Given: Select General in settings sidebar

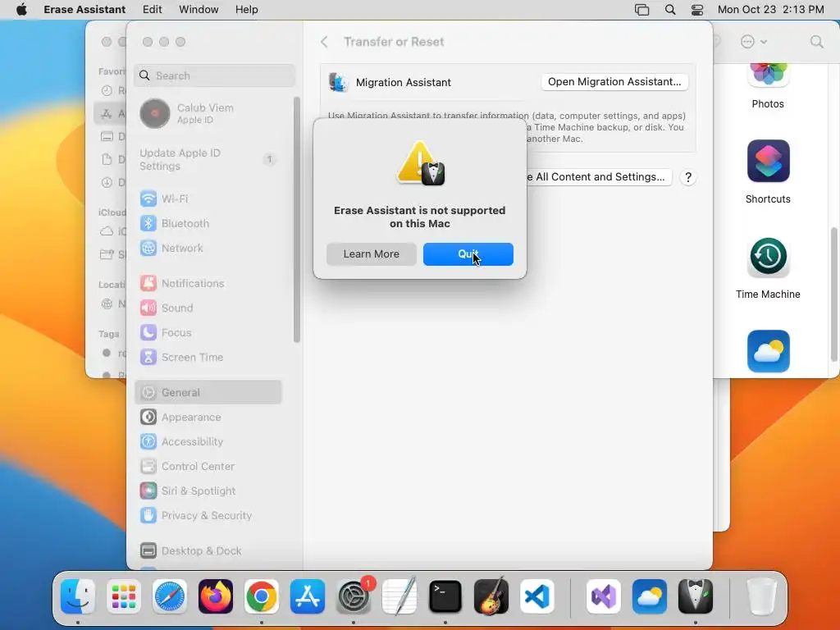Looking at the screenshot, I should pos(209,392).
